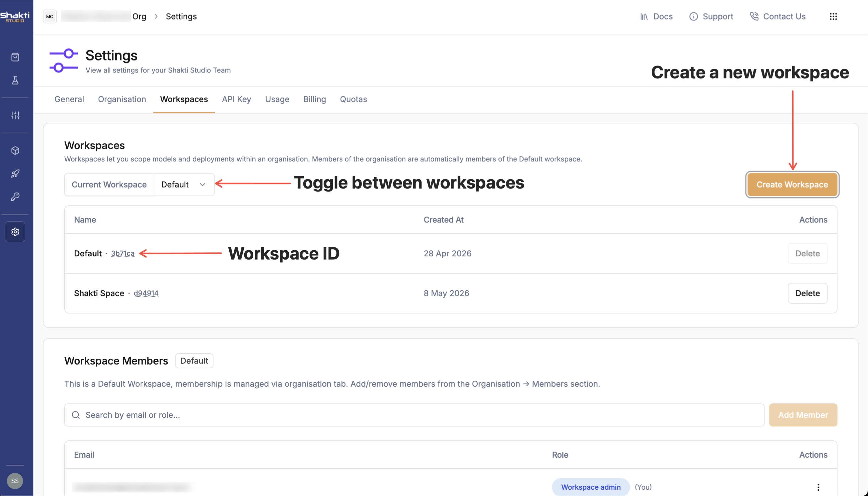Click the Add Member button
The image size is (868, 496).
pos(803,415)
